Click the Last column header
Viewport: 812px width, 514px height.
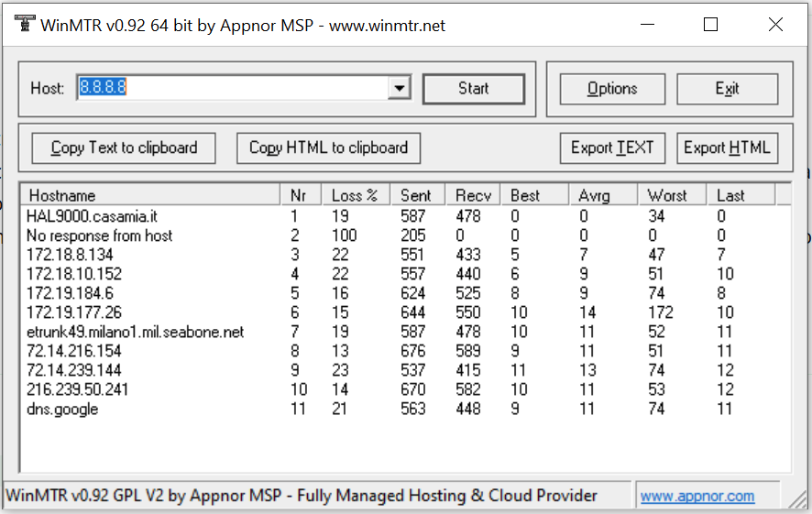pos(741,196)
